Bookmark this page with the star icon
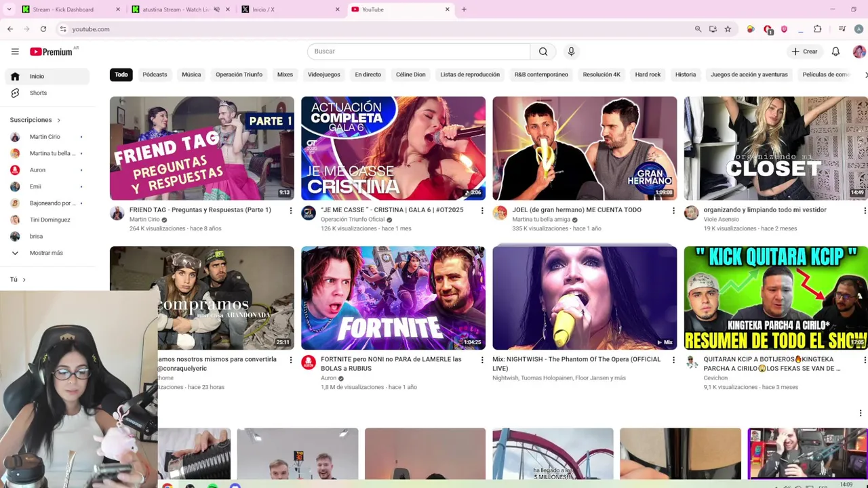This screenshot has height=488, width=868. 728,29
